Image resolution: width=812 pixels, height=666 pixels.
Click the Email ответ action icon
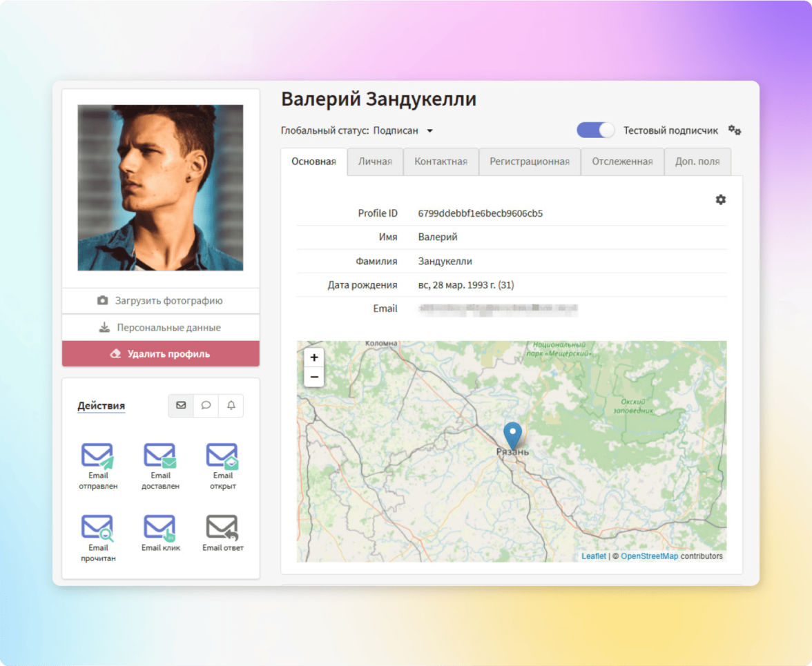[x=222, y=528]
